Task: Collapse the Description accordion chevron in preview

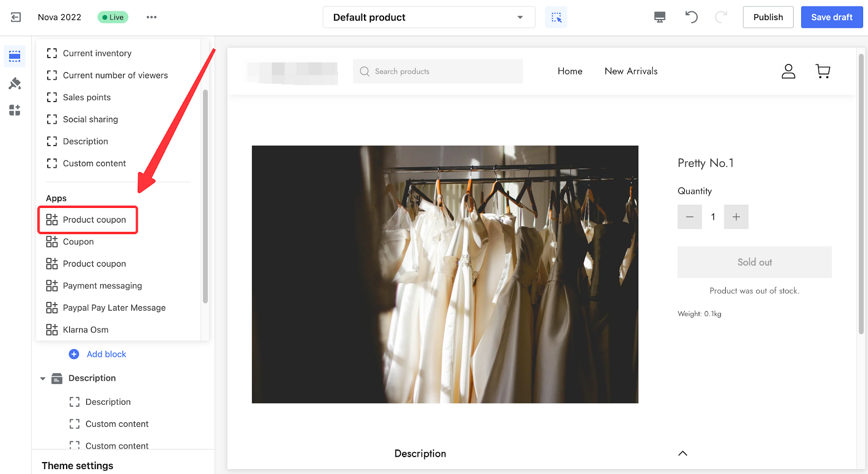Action: (682, 453)
